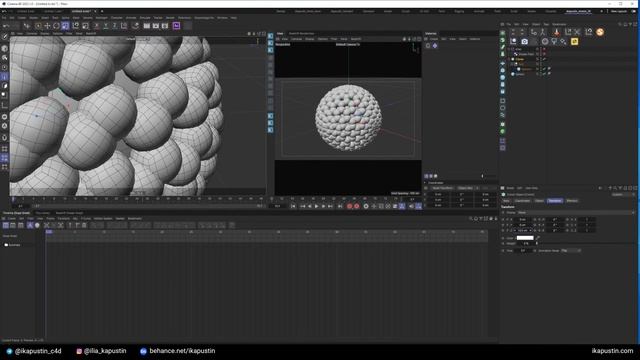The image size is (640, 360).
Task: Toggle the Autokeying red button
Action: coord(357,207)
